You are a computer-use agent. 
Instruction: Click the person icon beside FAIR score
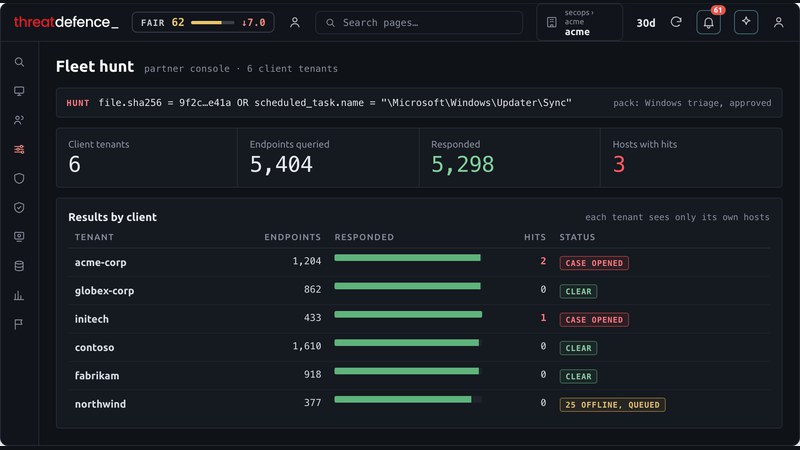pyautogui.click(x=295, y=22)
